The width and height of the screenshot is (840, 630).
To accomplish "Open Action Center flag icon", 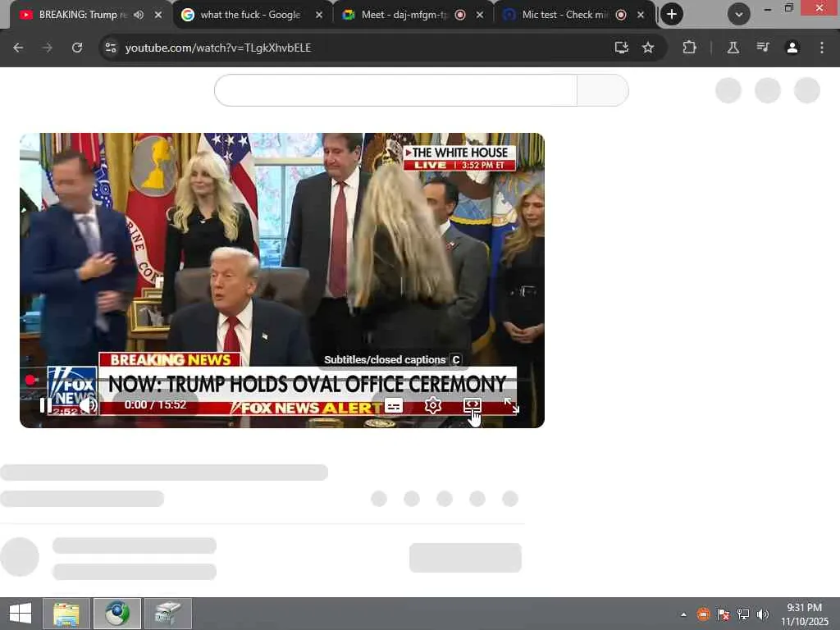I will tap(724, 614).
